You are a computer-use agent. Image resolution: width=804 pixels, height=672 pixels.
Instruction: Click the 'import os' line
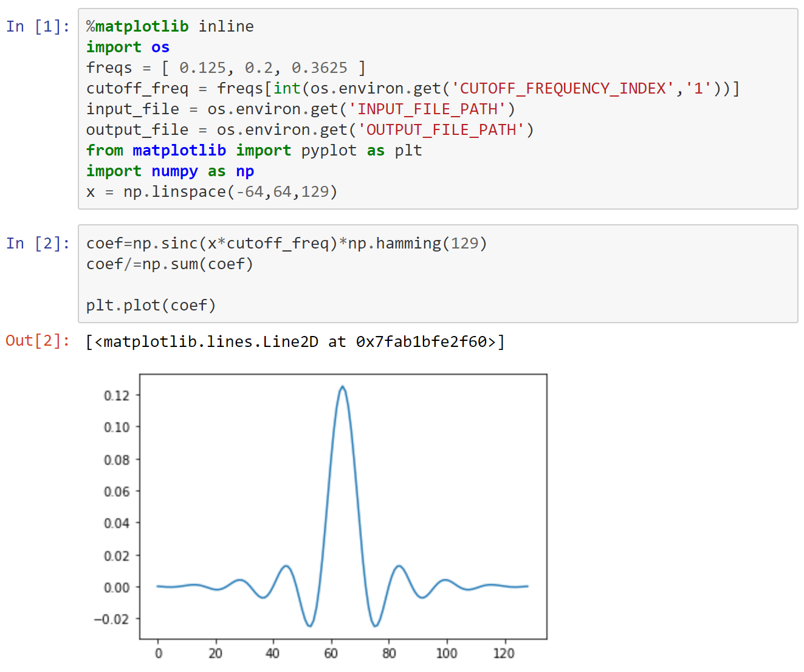click(x=128, y=47)
